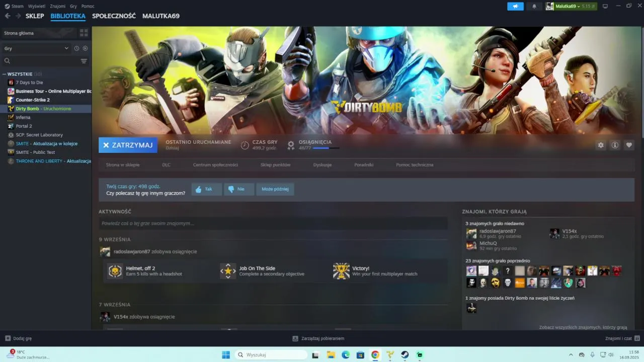Open the Steam announcements megaphone button
The image size is (644, 362).
515,6
